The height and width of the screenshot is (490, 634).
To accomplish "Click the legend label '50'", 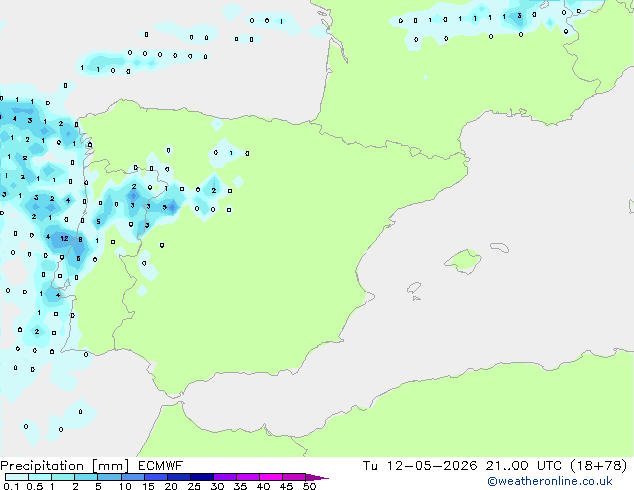I will tap(309, 486).
